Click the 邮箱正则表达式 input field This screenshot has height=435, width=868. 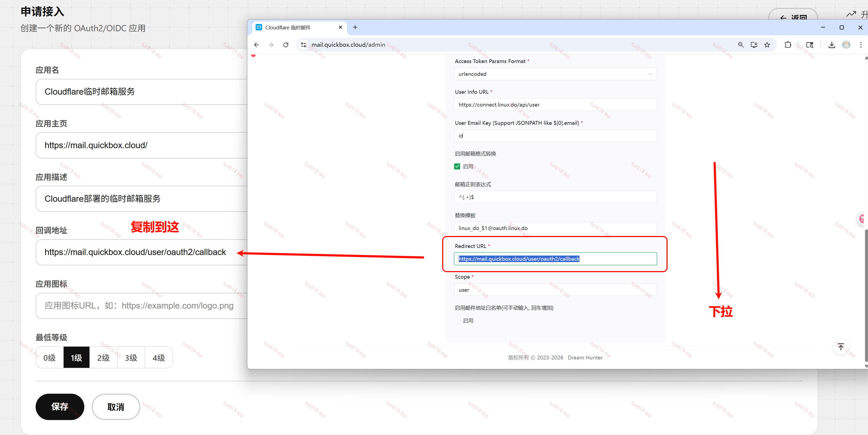pyautogui.click(x=555, y=197)
